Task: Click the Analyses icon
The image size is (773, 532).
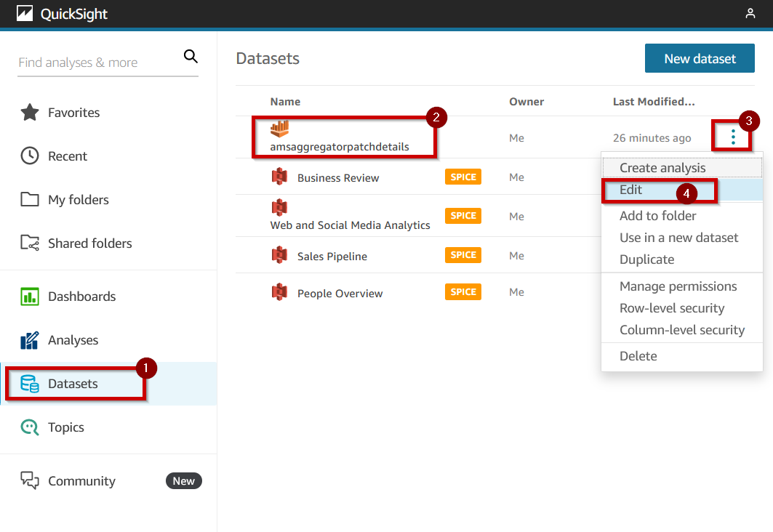Action: point(30,340)
